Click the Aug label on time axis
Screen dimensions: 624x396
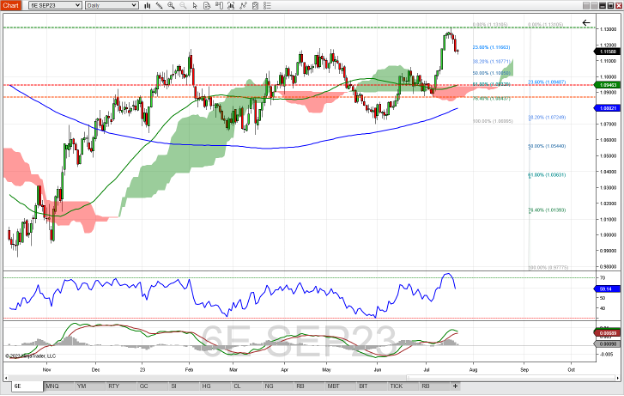(473, 370)
